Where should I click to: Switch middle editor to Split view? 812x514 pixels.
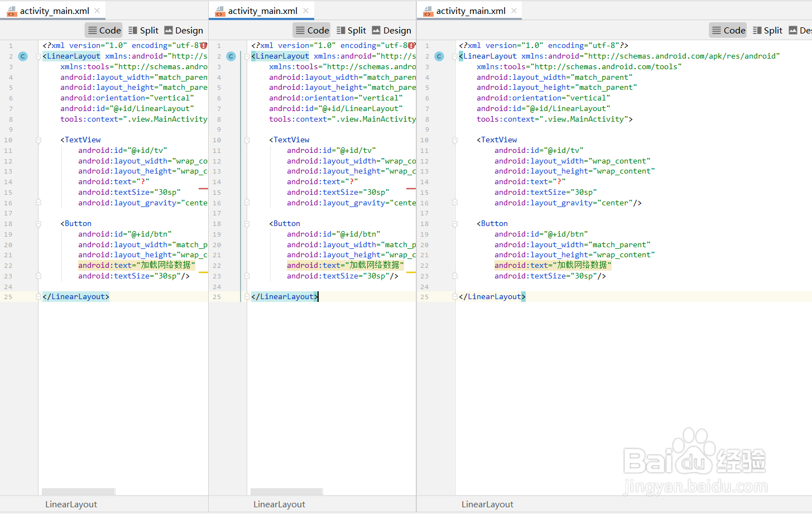352,30
